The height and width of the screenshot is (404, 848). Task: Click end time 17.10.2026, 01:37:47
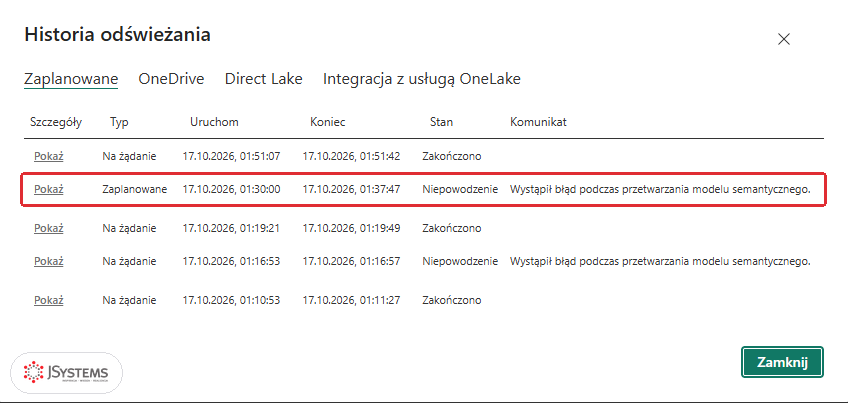(351, 189)
